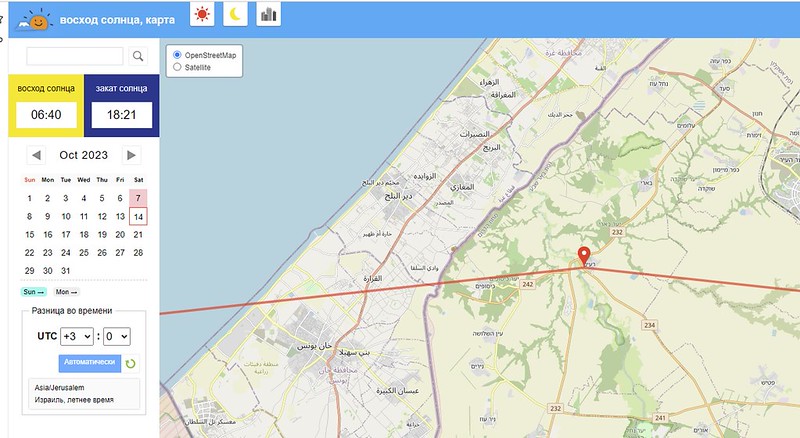Click the خان يونس city label on map

click(x=314, y=346)
